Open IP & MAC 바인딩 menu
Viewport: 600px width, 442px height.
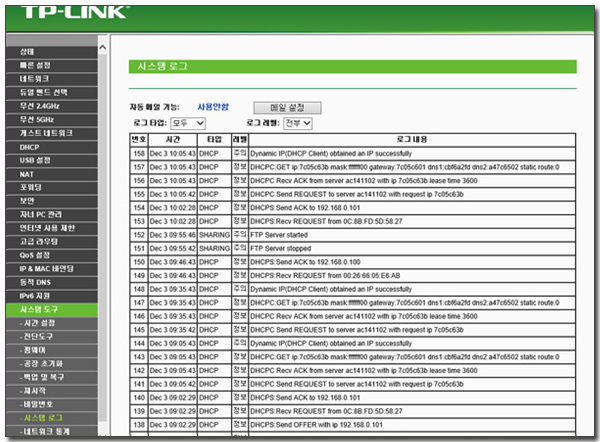(x=52, y=269)
